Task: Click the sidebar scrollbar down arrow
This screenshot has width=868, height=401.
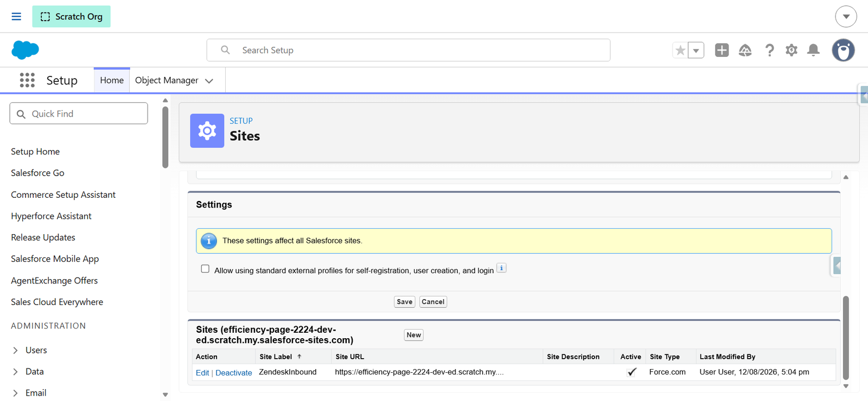Action: point(165,395)
